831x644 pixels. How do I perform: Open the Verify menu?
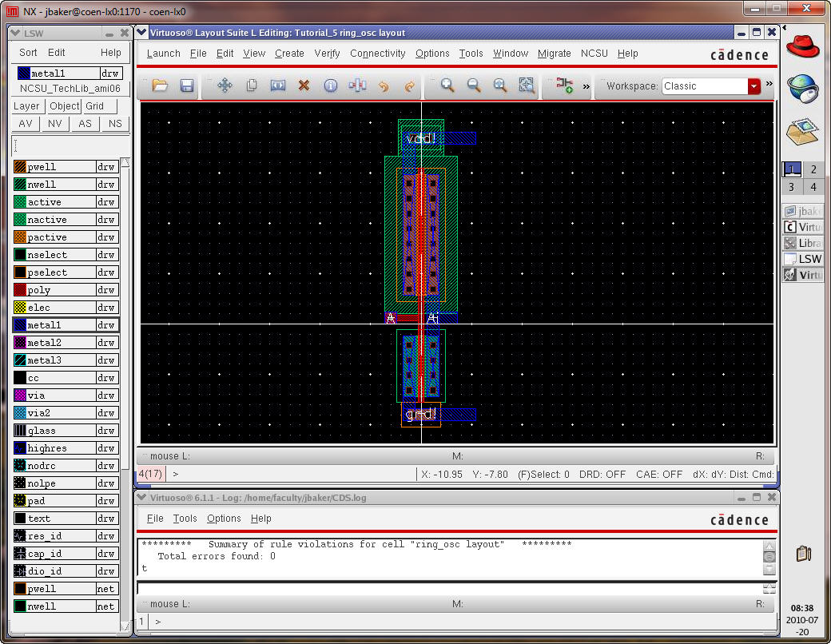(327, 54)
